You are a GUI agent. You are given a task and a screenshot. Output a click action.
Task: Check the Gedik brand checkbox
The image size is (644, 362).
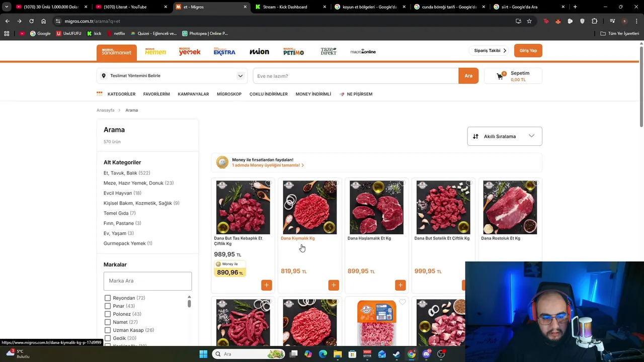[108, 338]
